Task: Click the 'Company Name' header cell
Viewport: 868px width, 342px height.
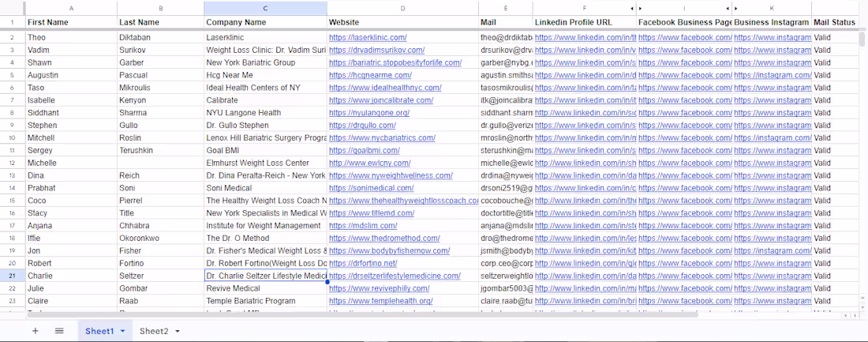Action: pyautogui.click(x=266, y=22)
